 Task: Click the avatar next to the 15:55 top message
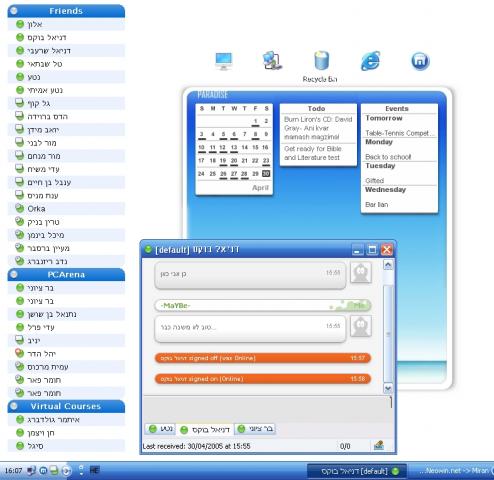pyautogui.click(x=361, y=272)
